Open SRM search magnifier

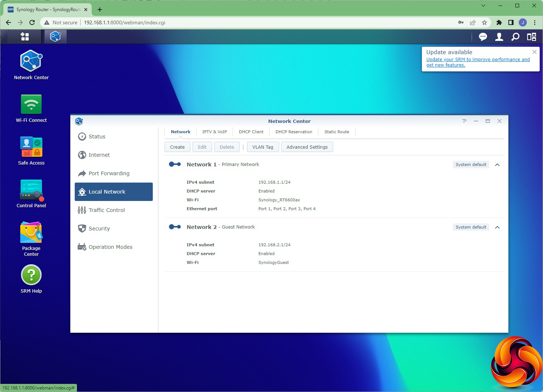tap(515, 37)
